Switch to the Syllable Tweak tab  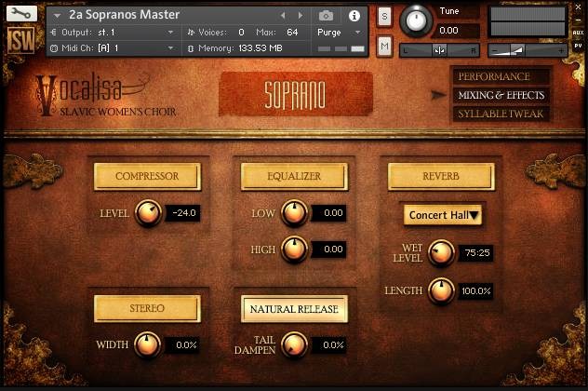tap(500, 114)
